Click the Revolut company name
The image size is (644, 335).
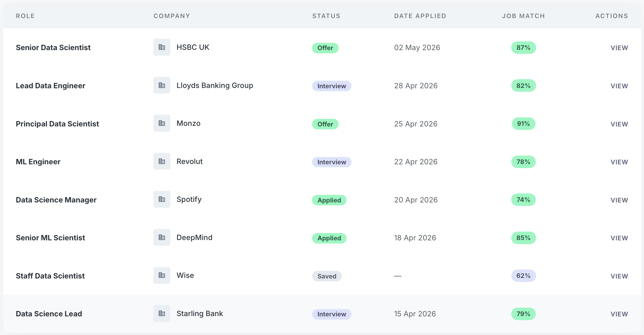point(190,161)
